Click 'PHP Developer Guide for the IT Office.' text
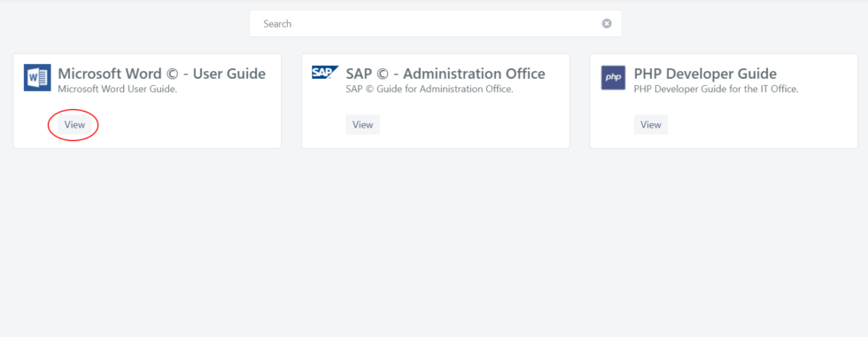The width and height of the screenshot is (868, 337). (717, 89)
